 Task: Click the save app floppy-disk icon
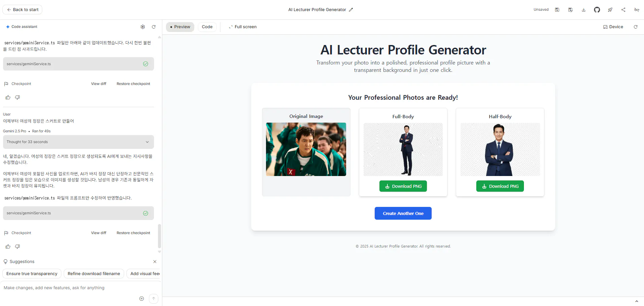pos(557,10)
